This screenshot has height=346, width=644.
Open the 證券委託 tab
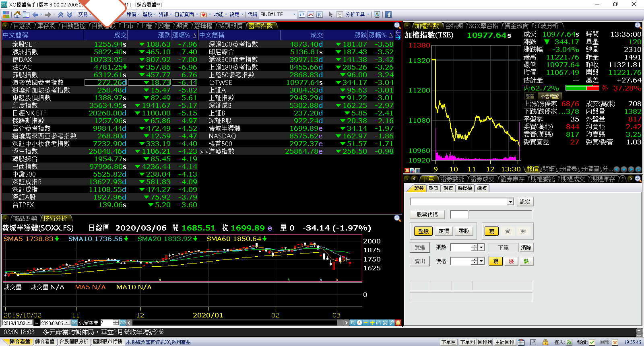[x=452, y=179]
